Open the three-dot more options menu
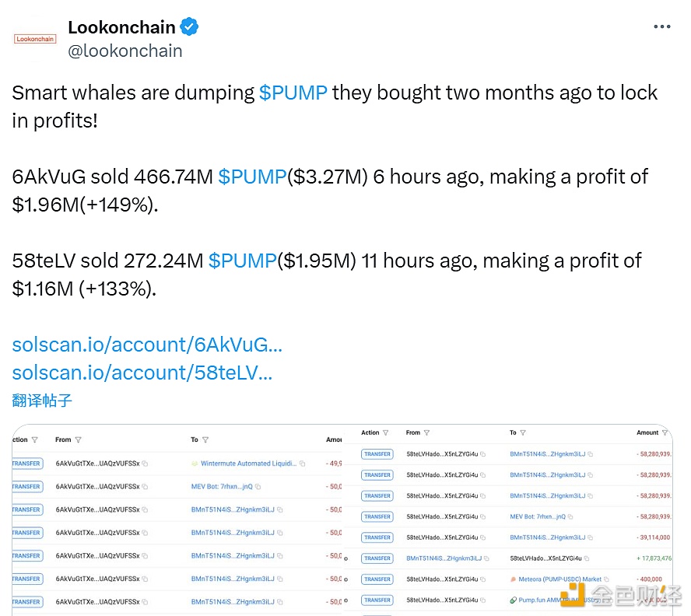This screenshot has width=691, height=616. click(661, 27)
